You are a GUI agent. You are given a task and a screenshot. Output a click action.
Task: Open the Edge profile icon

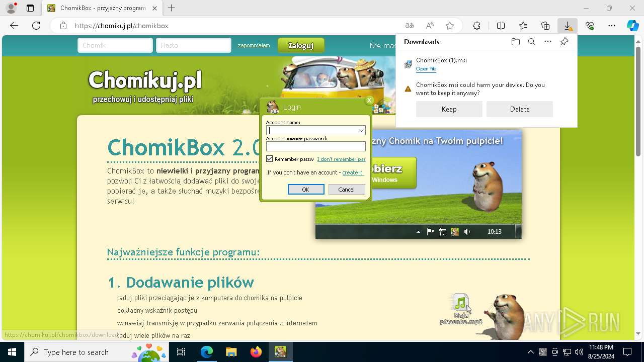(11, 8)
